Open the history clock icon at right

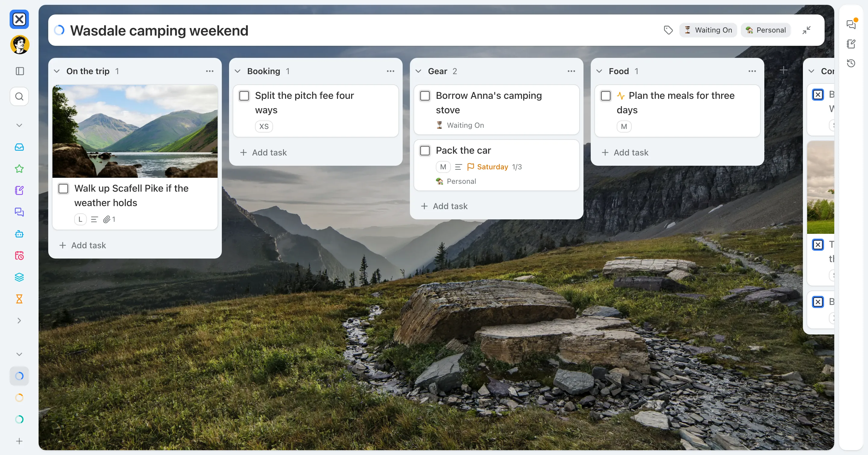[x=851, y=63]
